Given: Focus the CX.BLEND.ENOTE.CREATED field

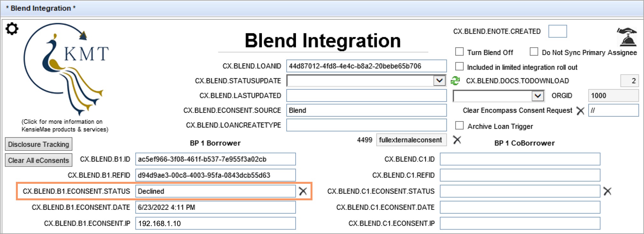Looking at the screenshot, I should 557,31.
